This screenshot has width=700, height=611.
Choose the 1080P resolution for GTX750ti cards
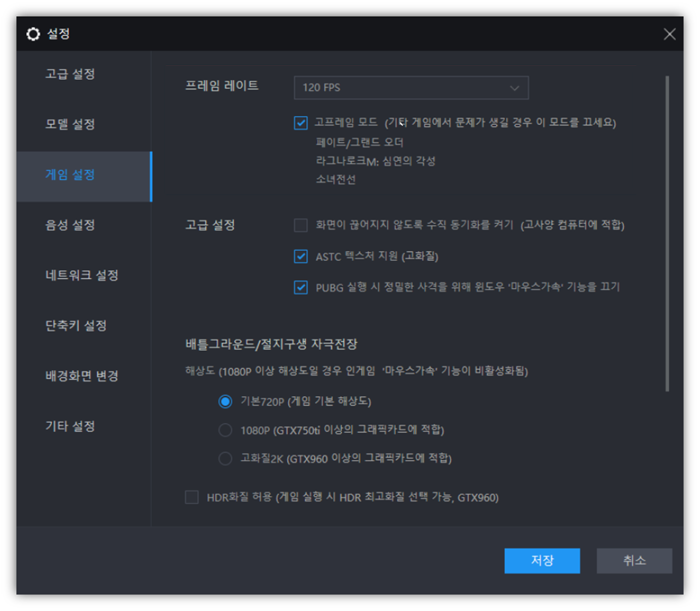[226, 430]
